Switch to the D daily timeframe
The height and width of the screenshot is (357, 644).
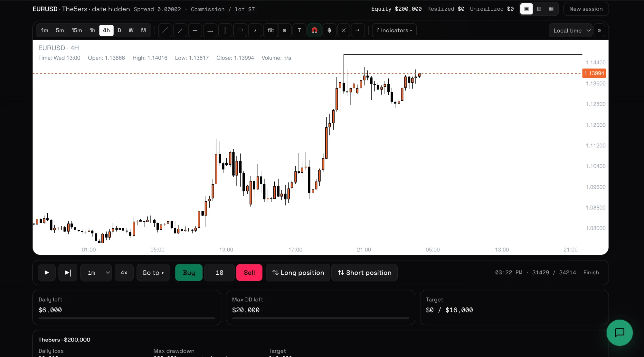(x=119, y=30)
